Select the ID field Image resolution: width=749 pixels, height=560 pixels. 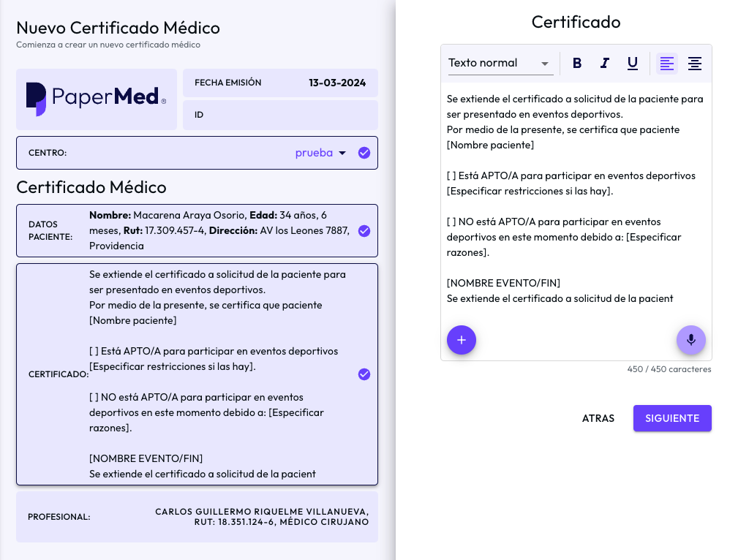click(280, 115)
